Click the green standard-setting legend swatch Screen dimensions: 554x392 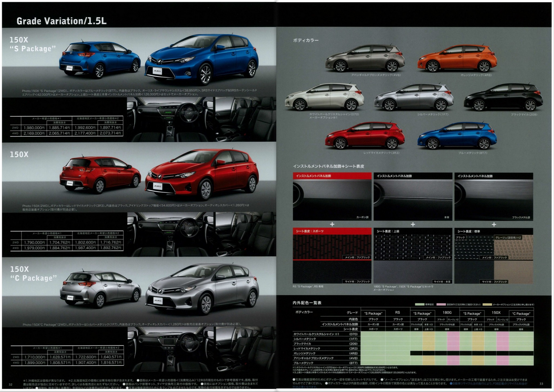[419, 304]
